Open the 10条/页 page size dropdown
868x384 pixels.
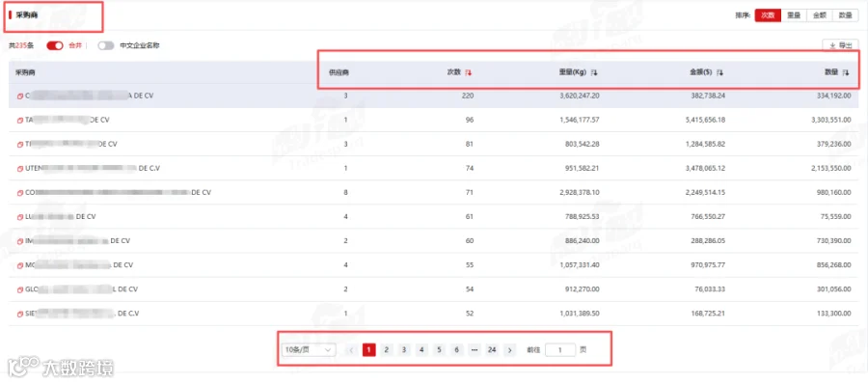point(309,349)
